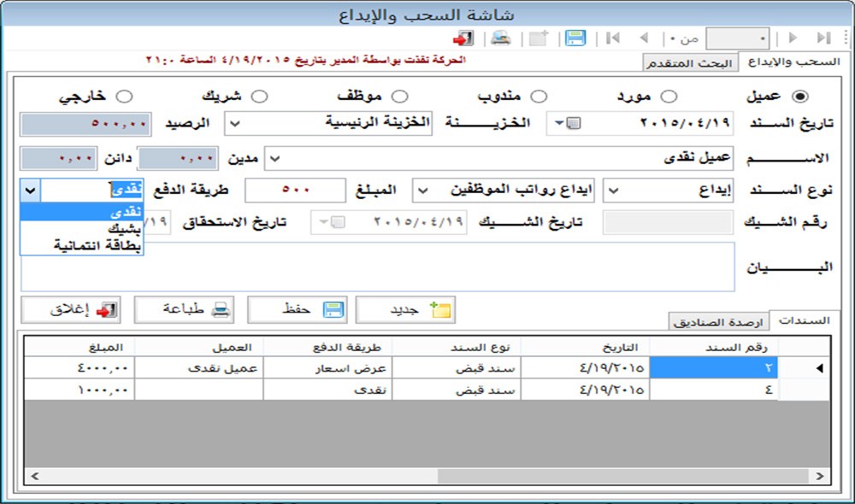855x504 pixels.
Task: Open the الخزينة الرئيسية dropdown
Action: click(234, 123)
